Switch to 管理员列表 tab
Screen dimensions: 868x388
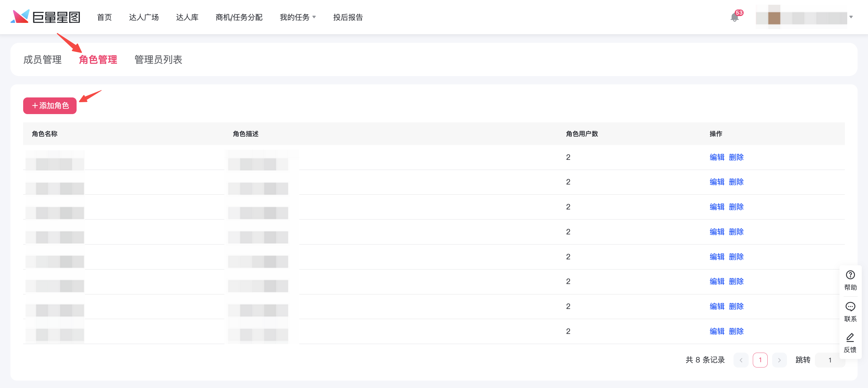coord(158,60)
